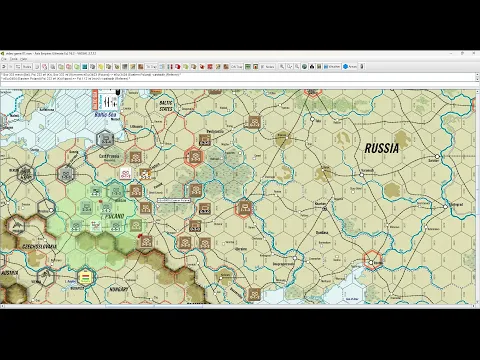Toggle the Weather toolbar button

pos(332,67)
